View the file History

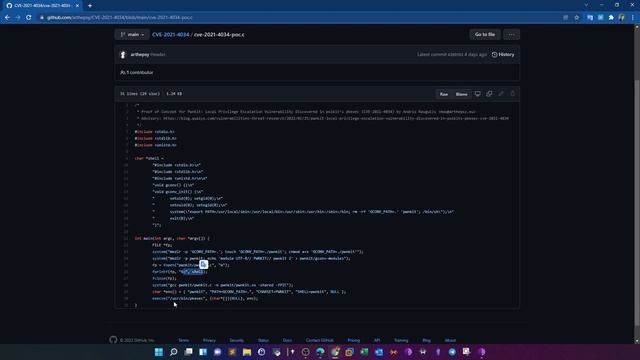[x=503, y=54]
